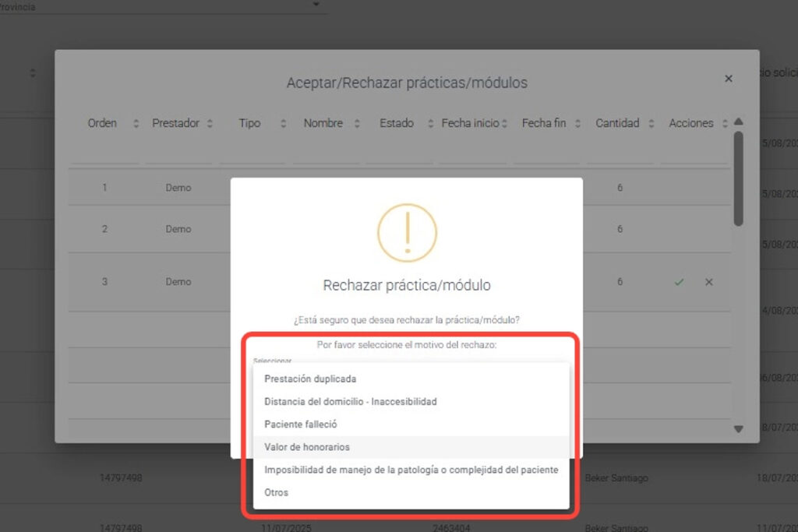Sort by the Nombre column arrows
The width and height of the screenshot is (798, 532).
coord(357,124)
